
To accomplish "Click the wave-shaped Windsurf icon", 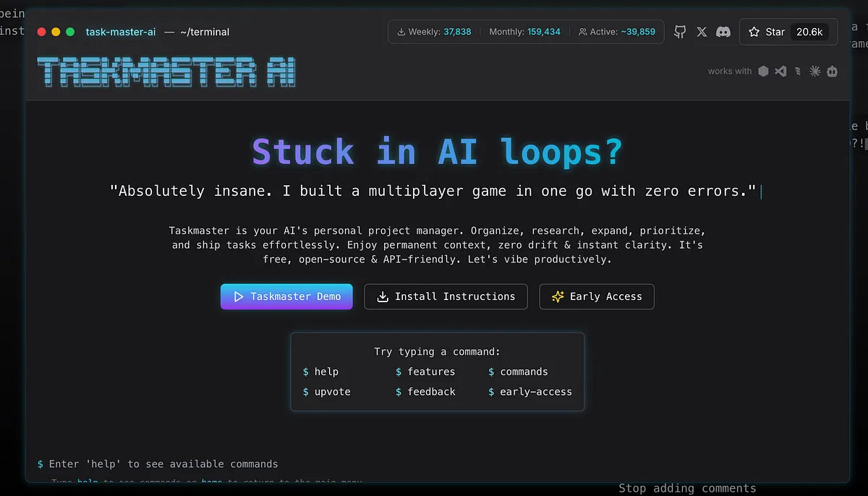I will pyautogui.click(x=798, y=71).
